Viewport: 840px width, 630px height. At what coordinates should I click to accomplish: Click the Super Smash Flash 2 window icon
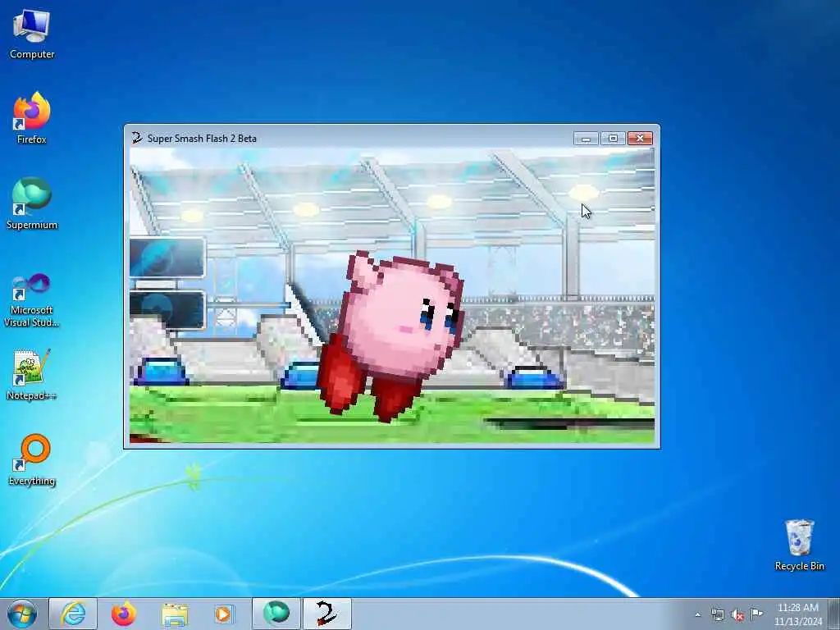pos(137,138)
